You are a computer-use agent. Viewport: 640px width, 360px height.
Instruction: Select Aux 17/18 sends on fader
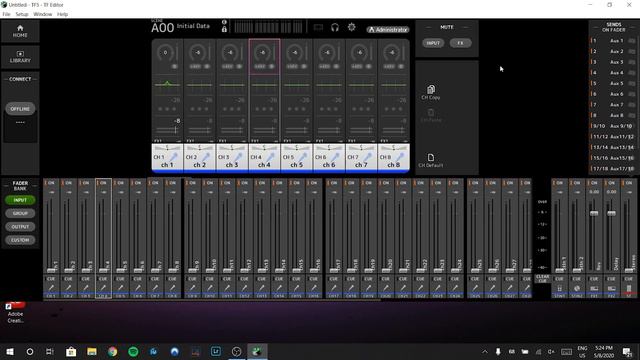tap(613, 169)
